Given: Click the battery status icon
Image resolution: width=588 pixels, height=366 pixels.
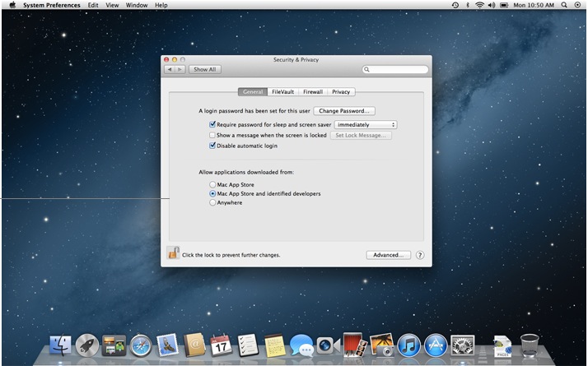Looking at the screenshot, I should [x=504, y=5].
